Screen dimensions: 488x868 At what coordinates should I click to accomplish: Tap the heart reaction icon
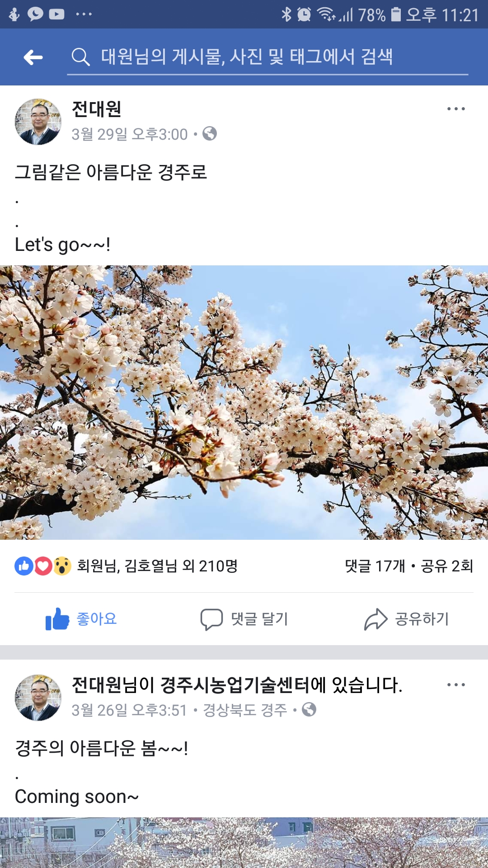pos(43,566)
